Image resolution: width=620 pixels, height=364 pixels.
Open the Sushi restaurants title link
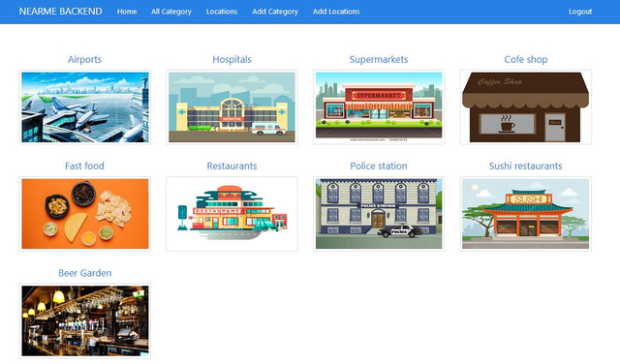pyautogui.click(x=525, y=166)
